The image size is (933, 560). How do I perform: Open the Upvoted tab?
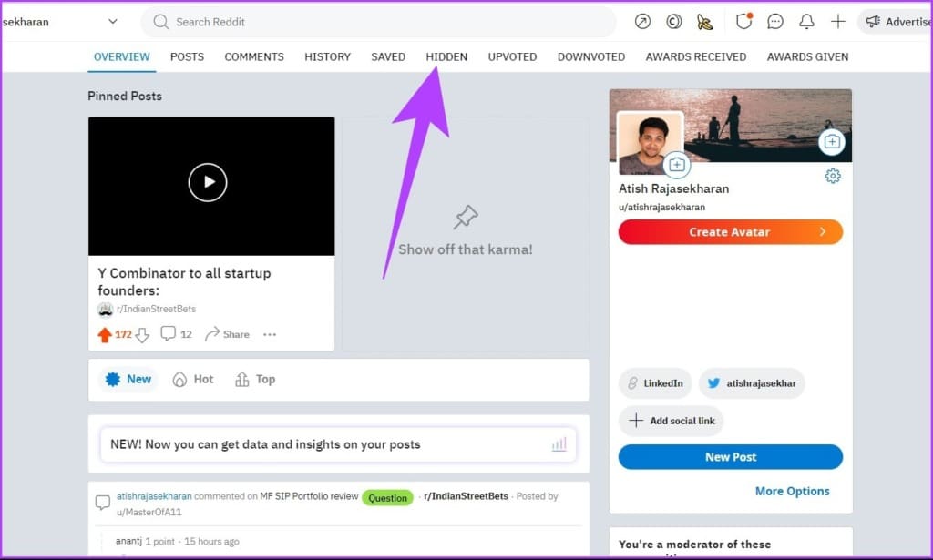[512, 57]
